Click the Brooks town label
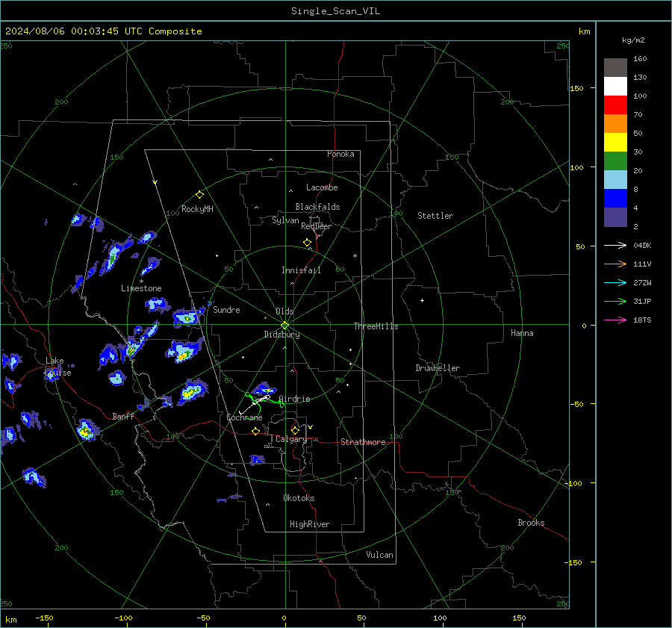The width and height of the screenshot is (672, 628). pyautogui.click(x=531, y=523)
